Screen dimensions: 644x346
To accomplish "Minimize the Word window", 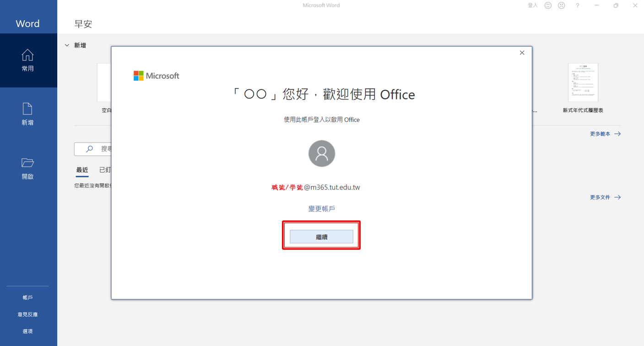I will point(597,5).
